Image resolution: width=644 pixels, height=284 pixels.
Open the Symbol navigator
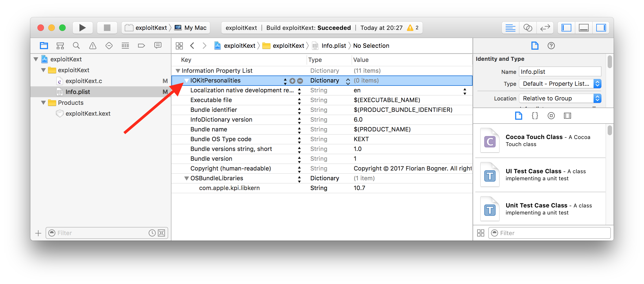click(60, 46)
